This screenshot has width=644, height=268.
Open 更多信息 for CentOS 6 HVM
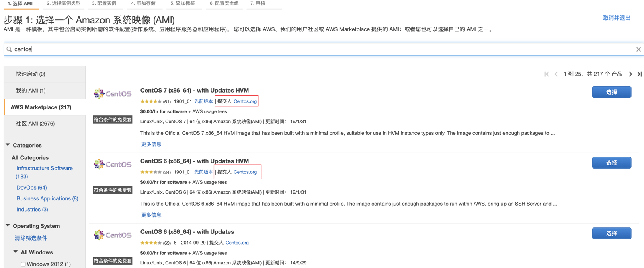[x=151, y=215]
